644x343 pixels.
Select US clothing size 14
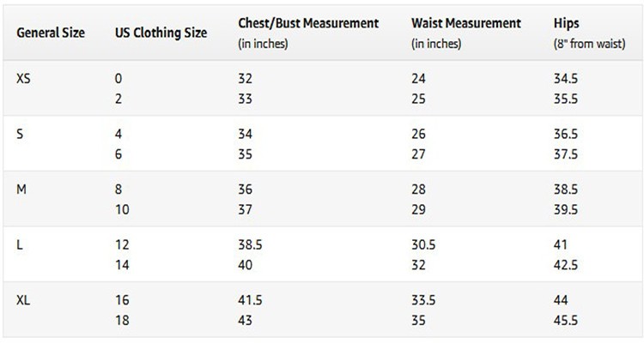pos(122,265)
